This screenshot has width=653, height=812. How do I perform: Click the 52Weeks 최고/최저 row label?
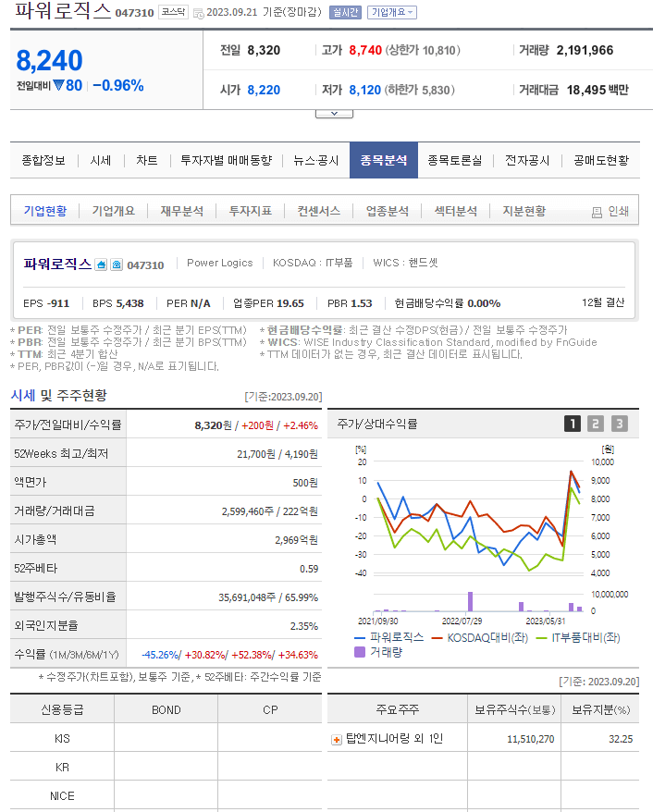coord(61,454)
